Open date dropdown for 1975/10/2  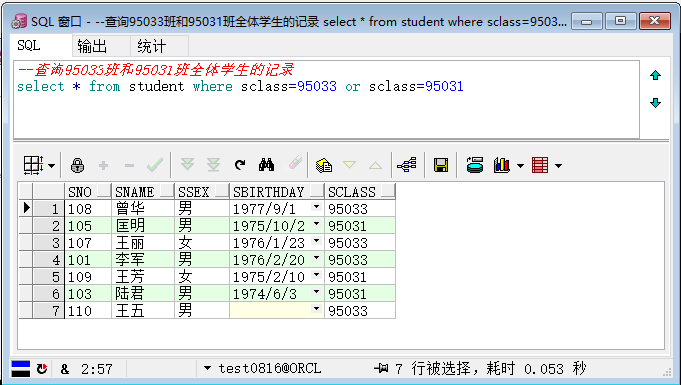click(316, 224)
